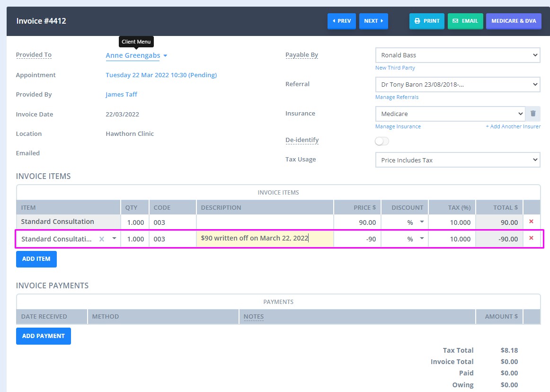
Task: Click Manage Referrals
Action: click(x=397, y=97)
